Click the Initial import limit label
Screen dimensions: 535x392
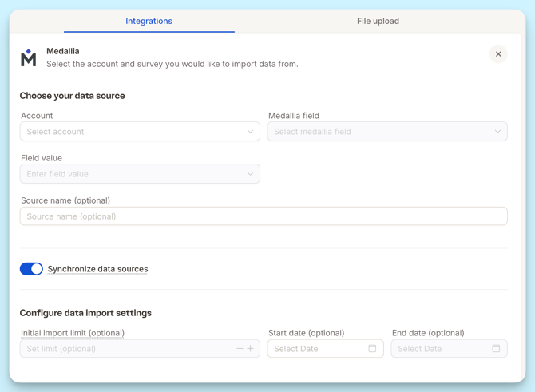[73, 333]
